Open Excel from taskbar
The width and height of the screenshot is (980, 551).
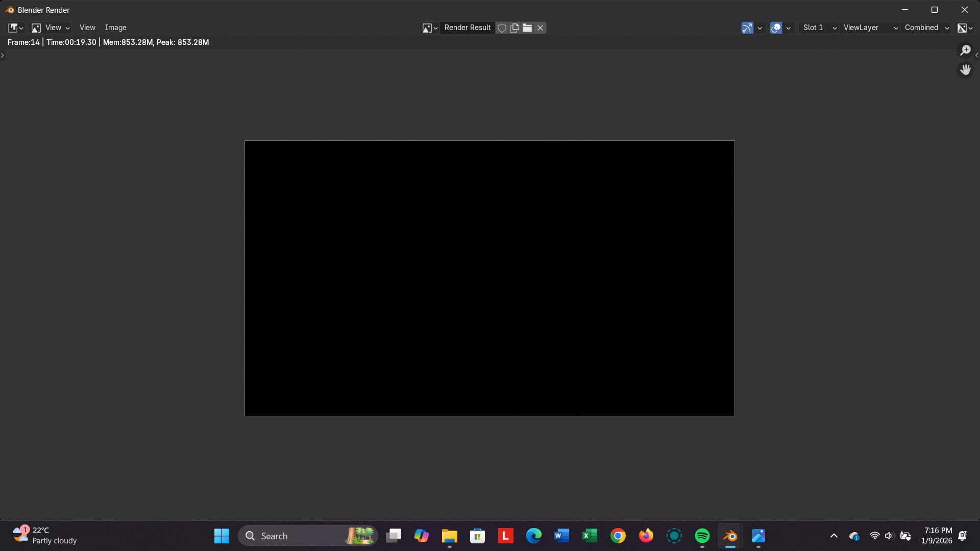(590, 536)
